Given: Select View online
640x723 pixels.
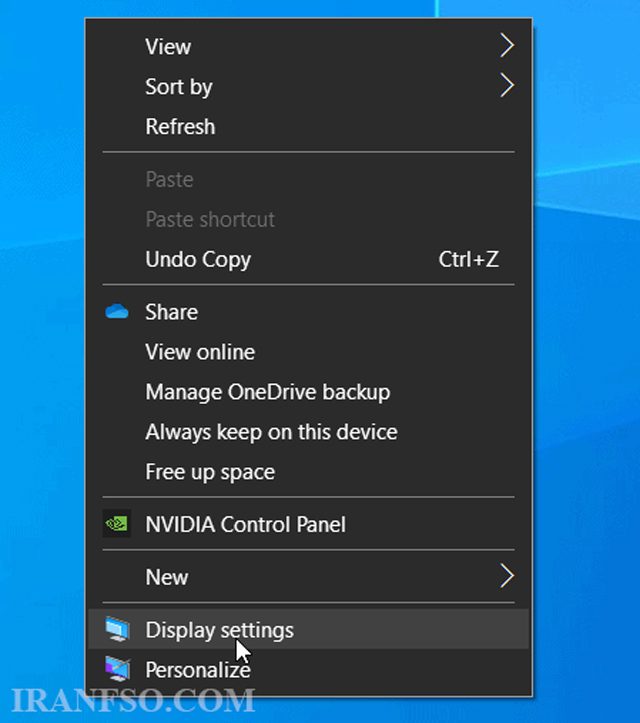Looking at the screenshot, I should (308, 352).
